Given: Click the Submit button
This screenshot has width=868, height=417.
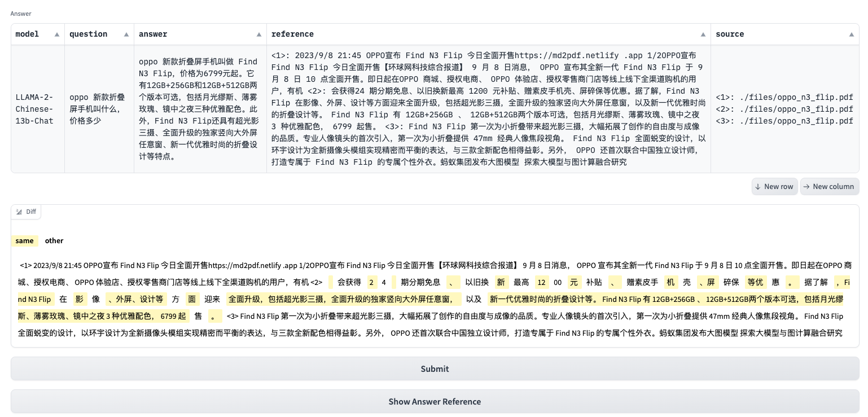Looking at the screenshot, I should (x=435, y=369).
